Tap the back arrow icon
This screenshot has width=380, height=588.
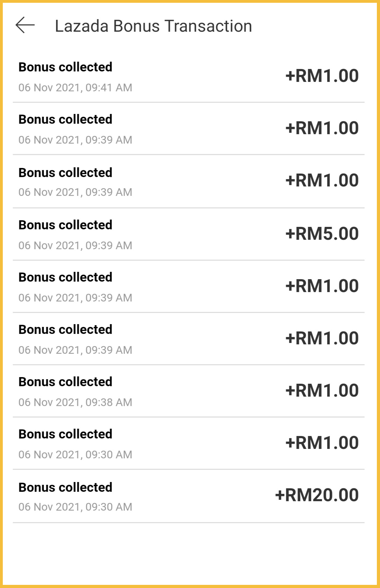point(25,25)
